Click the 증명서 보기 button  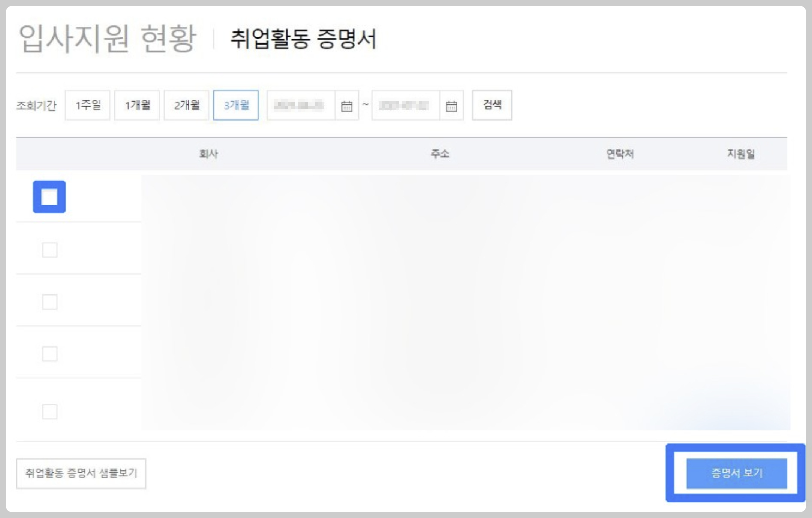736,473
